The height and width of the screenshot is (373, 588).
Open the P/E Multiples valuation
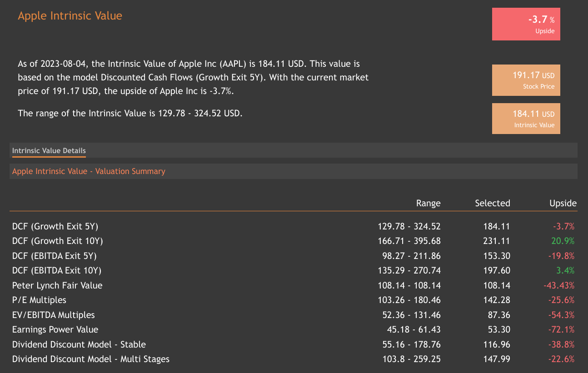pos(39,300)
